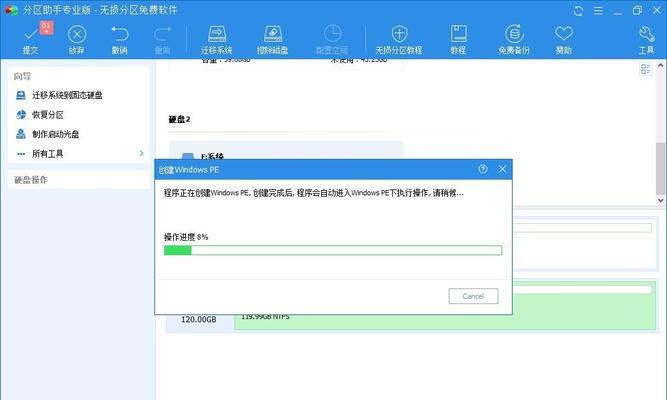Click the 硬盘操作 section header

point(31,180)
